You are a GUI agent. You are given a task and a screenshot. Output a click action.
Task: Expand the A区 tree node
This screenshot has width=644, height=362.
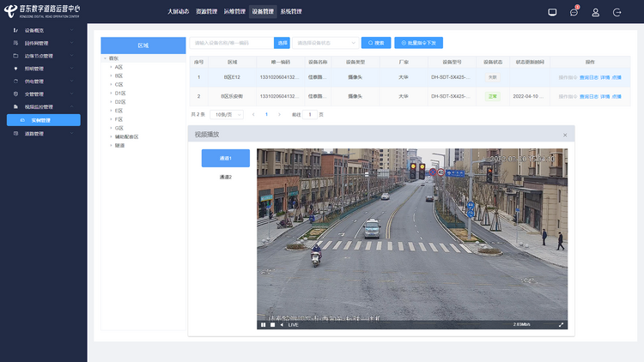[111, 67]
